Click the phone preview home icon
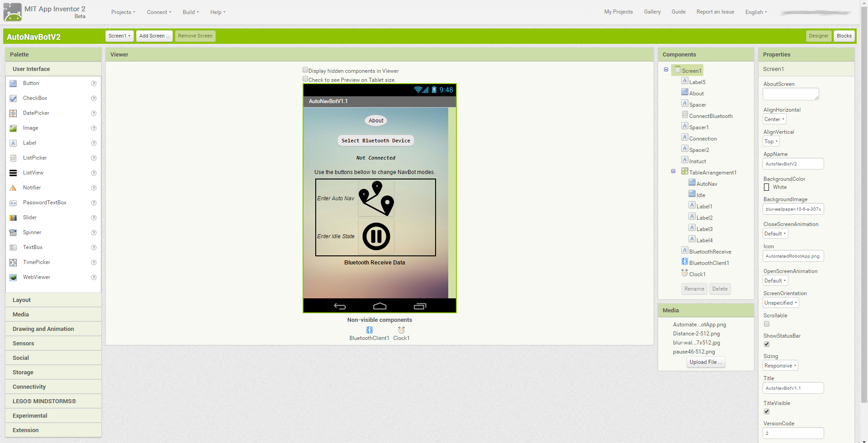This screenshot has height=443, width=868. click(x=380, y=306)
